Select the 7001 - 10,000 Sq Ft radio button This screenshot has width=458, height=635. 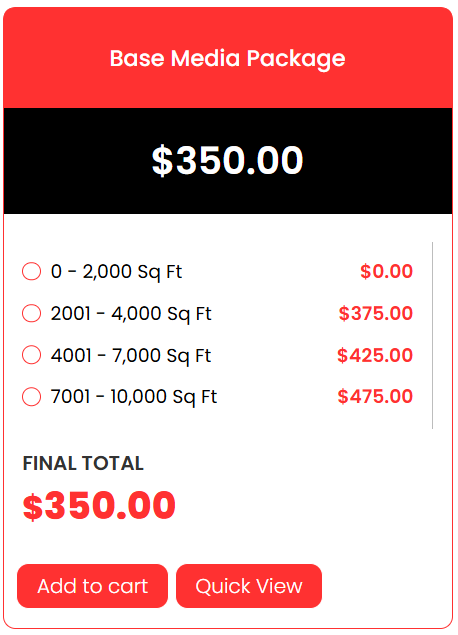tap(31, 397)
